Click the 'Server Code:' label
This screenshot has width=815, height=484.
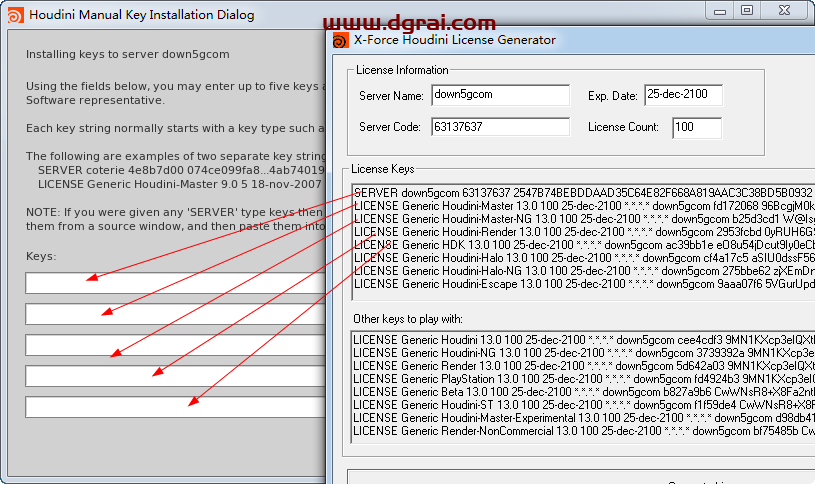pyautogui.click(x=389, y=127)
